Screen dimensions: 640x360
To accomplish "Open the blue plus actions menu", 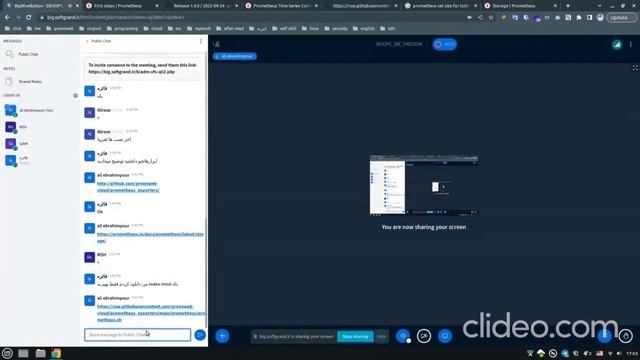I will pos(222,336).
